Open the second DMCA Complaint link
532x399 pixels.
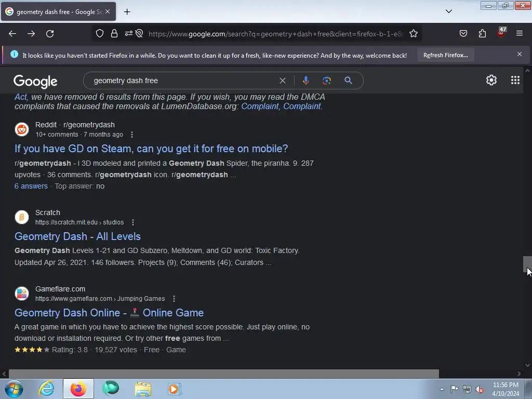[302, 106]
